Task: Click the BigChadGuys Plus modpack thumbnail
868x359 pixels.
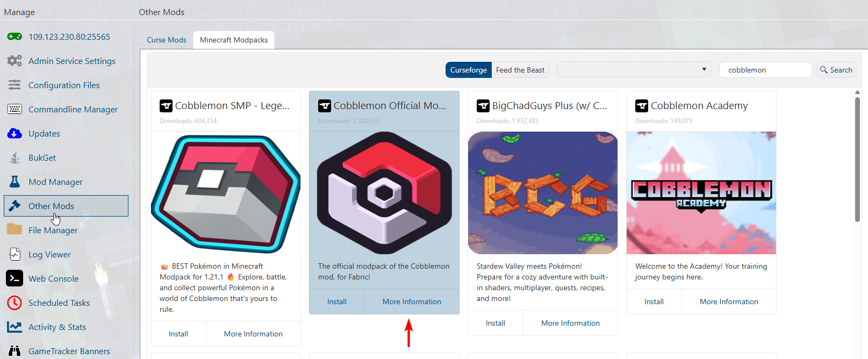Action: (543, 193)
